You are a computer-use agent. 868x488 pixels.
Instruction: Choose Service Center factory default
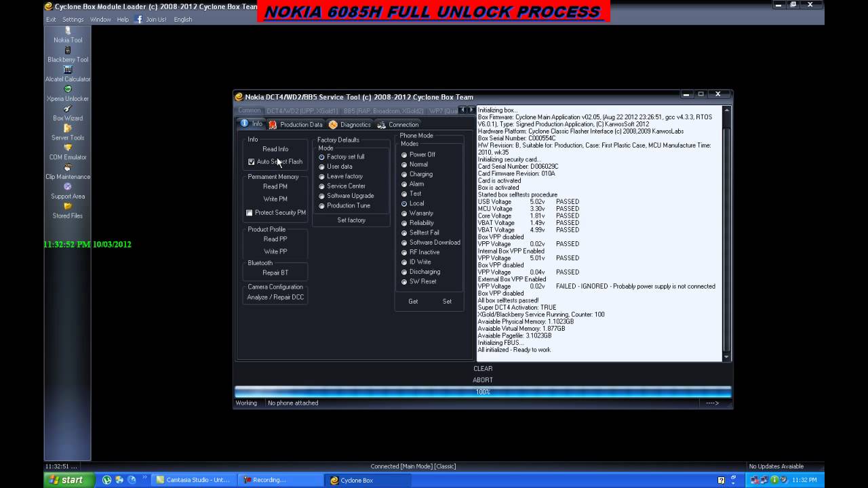point(322,186)
